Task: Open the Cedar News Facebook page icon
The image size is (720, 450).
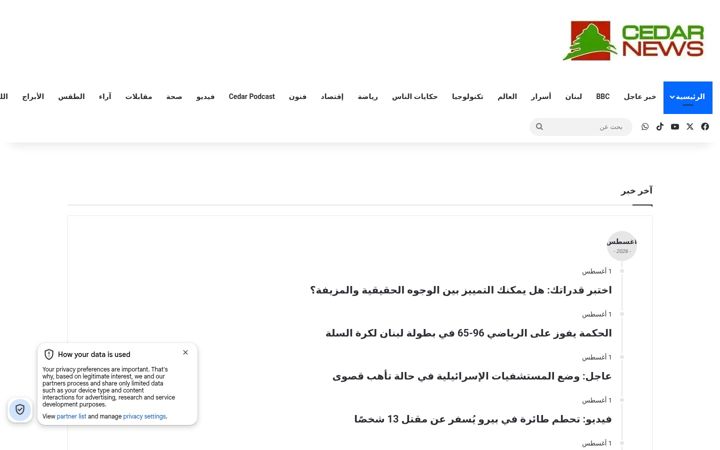Action: point(705,127)
